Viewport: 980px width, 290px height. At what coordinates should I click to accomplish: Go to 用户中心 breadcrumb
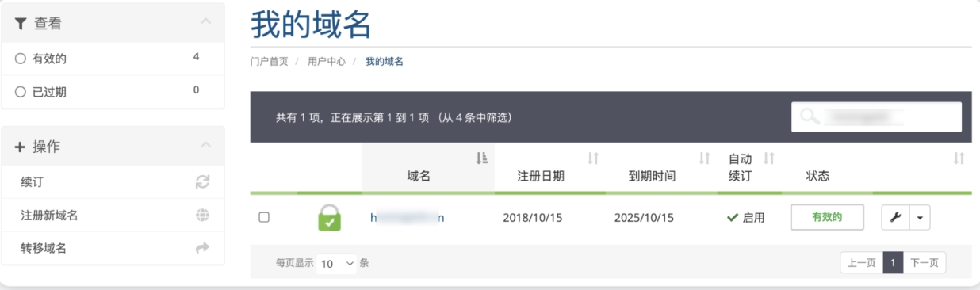(x=327, y=61)
